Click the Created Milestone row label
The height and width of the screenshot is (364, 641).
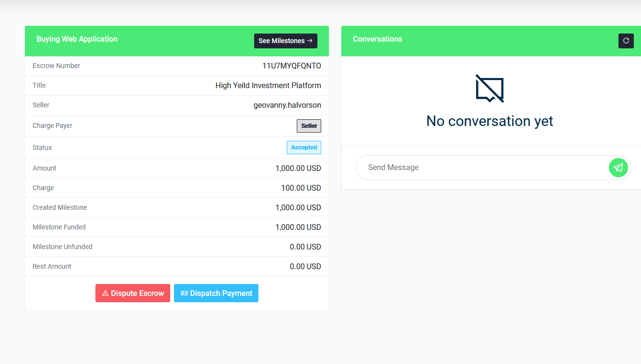[x=60, y=208]
